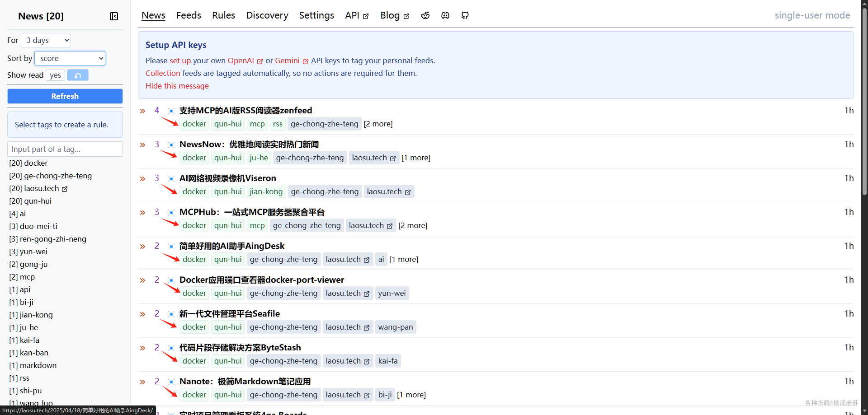Click the 'wang-pan' tag on the Seafile row
The height and width of the screenshot is (415, 868).
pos(396,327)
